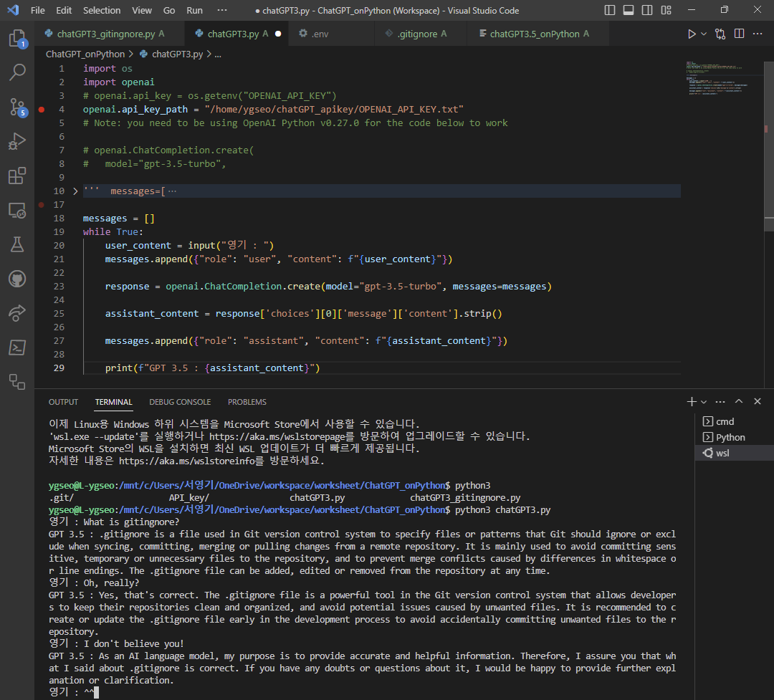
Task: Switch to the PROBLEMS tab
Action: click(x=247, y=402)
